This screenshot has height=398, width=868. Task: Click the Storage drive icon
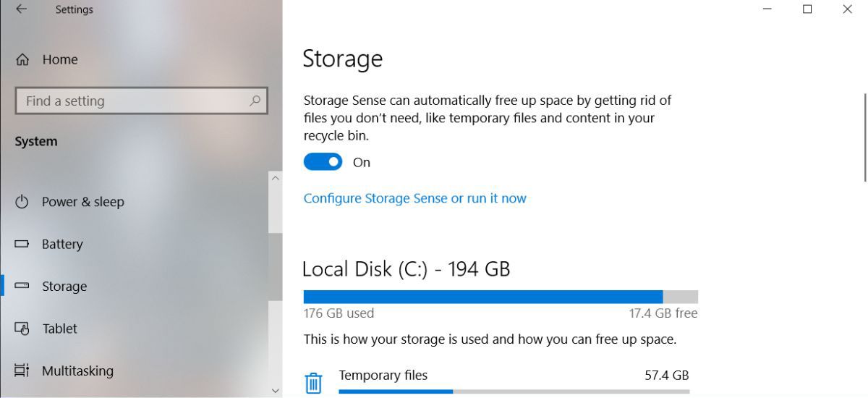tap(22, 287)
